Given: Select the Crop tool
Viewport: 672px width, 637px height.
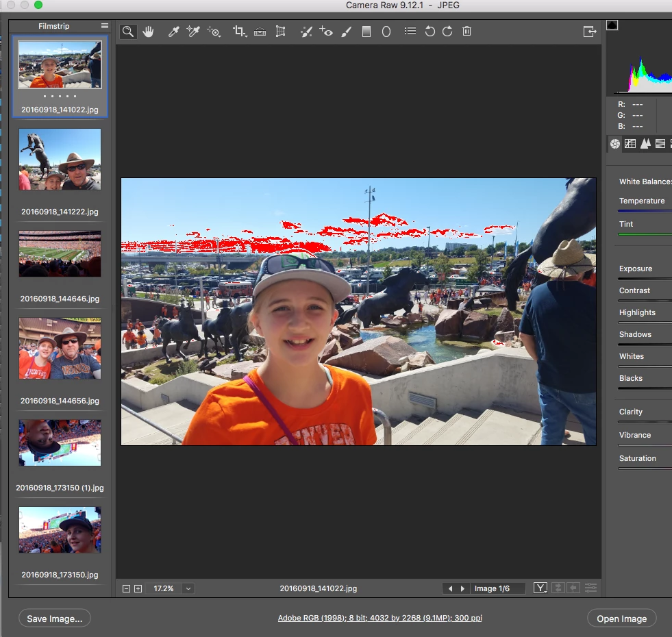Looking at the screenshot, I should tap(240, 32).
